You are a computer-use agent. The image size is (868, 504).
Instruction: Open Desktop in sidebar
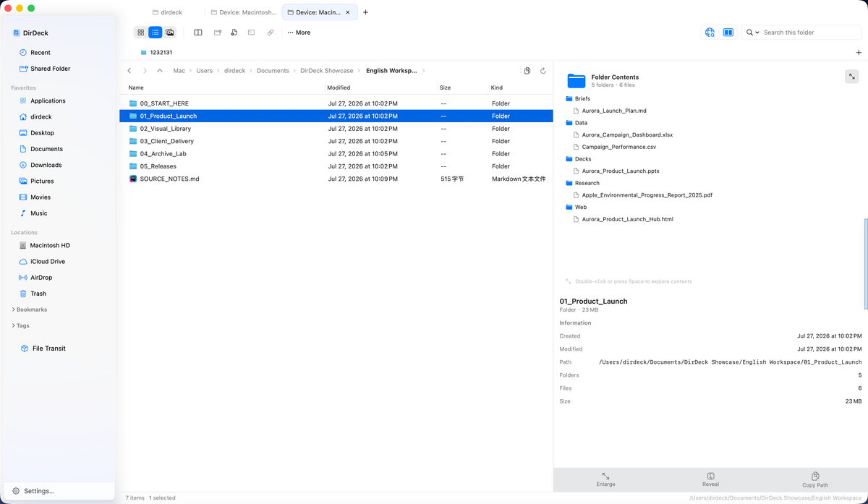pos(42,133)
